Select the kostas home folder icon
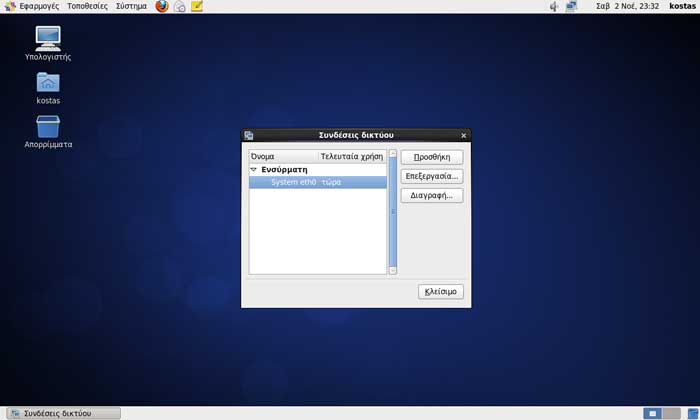The height and width of the screenshot is (420, 700). click(48, 88)
